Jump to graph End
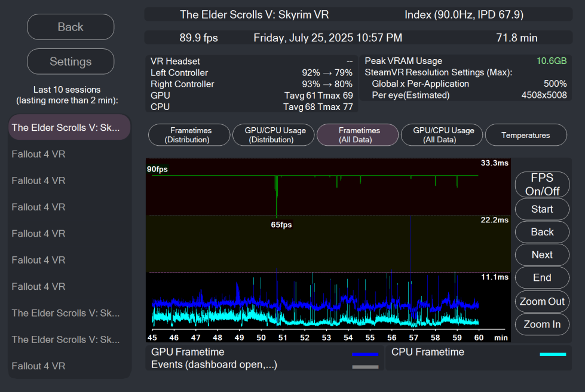The image size is (585, 392). (542, 277)
